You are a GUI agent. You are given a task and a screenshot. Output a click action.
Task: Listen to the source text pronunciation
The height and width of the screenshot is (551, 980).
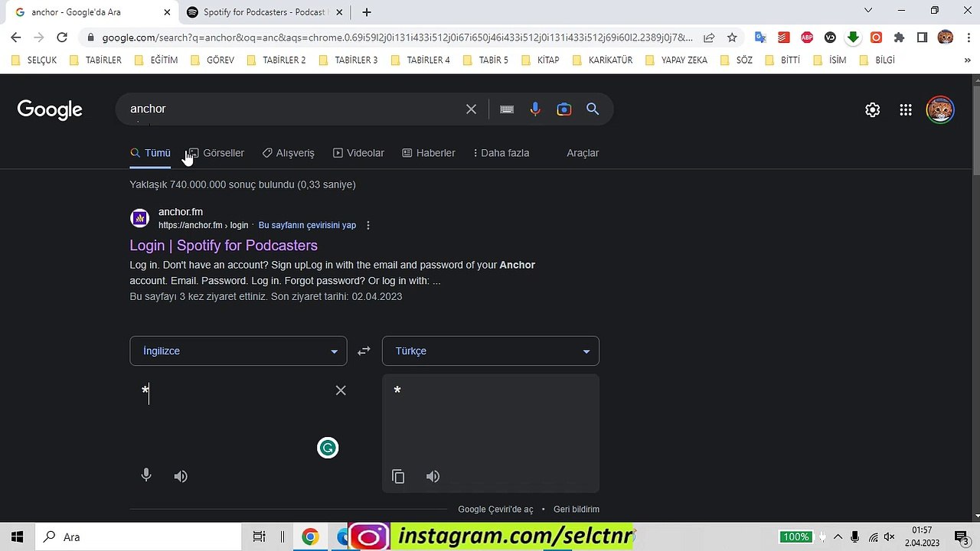(181, 477)
